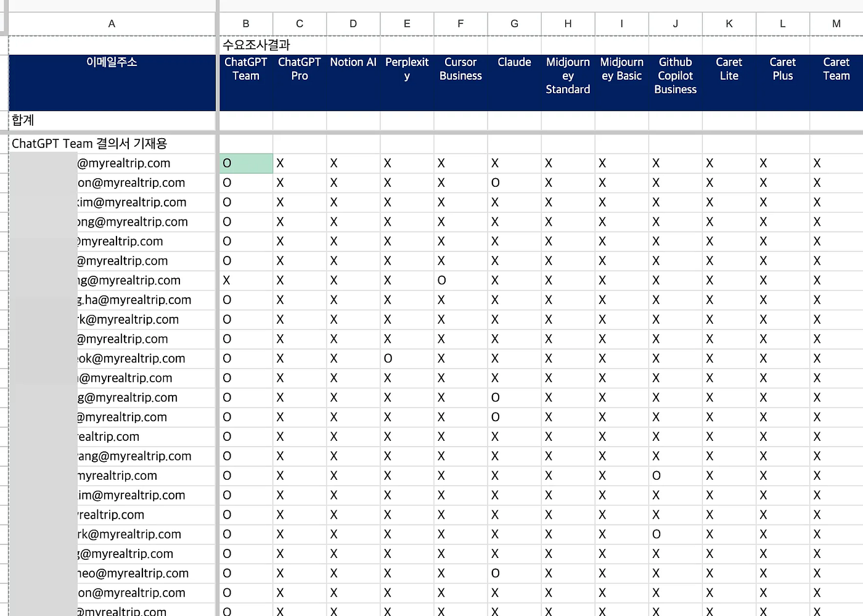The image size is (863, 616).
Task: Select ChatGPT Team O in ang@myrealtrip.com row
Action: 246,456
